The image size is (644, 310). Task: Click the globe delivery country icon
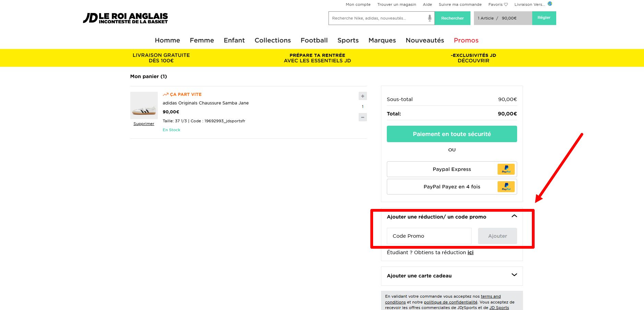point(550,4)
